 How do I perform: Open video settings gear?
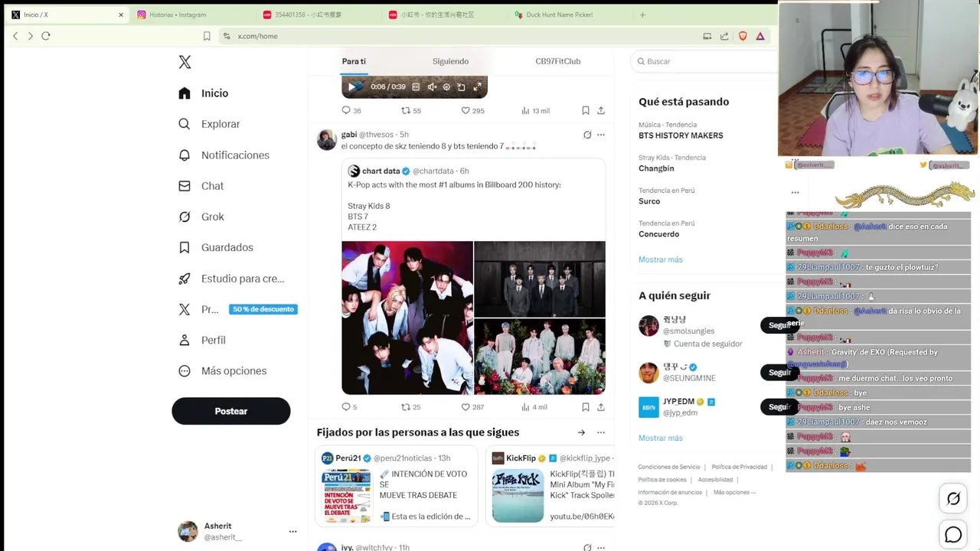pos(446,87)
